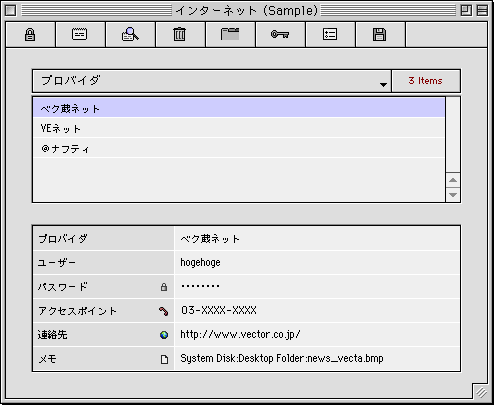Image resolution: width=494 pixels, height=405 pixels.
Task: Click the hogehoge user field
Action: point(317,263)
